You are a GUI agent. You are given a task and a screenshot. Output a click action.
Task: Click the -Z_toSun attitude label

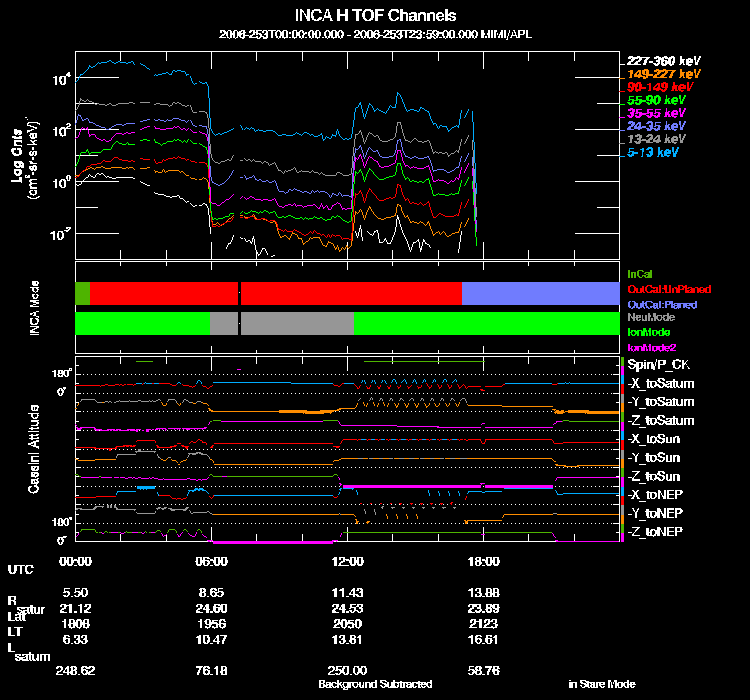click(654, 476)
